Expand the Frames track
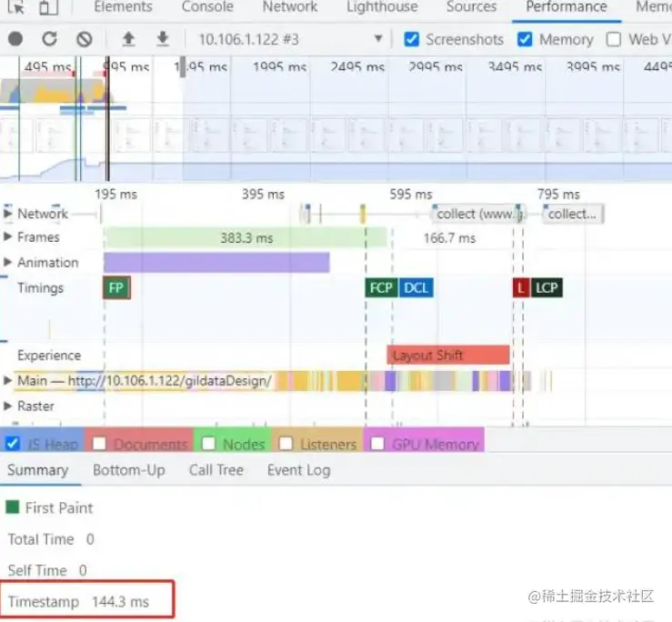The width and height of the screenshot is (672, 622). click(7, 236)
